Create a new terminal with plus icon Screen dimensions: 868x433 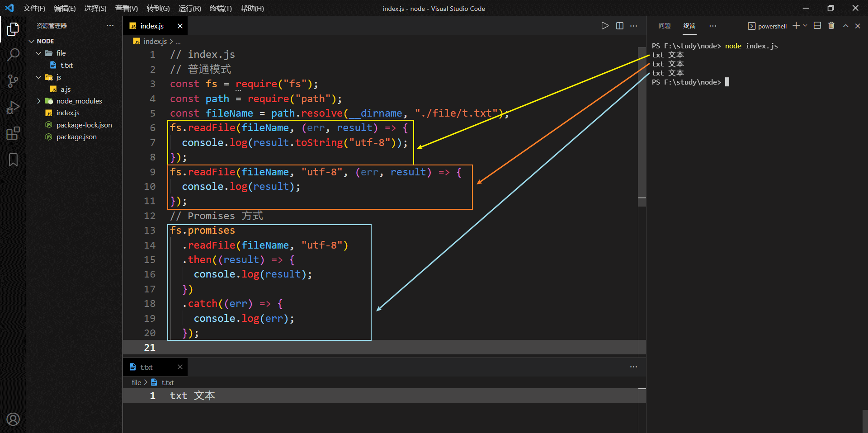[796, 26]
